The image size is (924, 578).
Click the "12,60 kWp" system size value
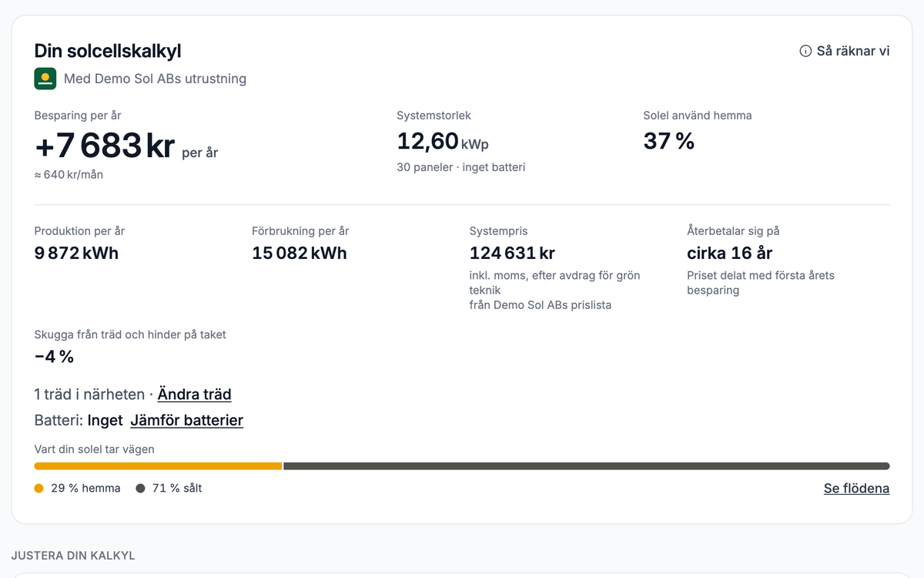click(443, 142)
